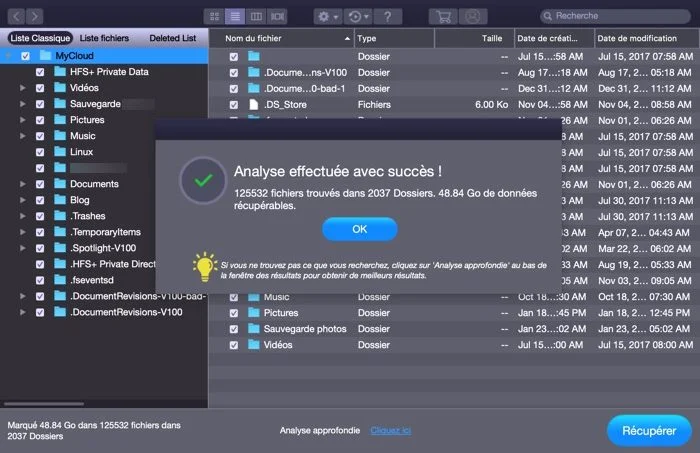Switch to column view mode

pos(256,17)
